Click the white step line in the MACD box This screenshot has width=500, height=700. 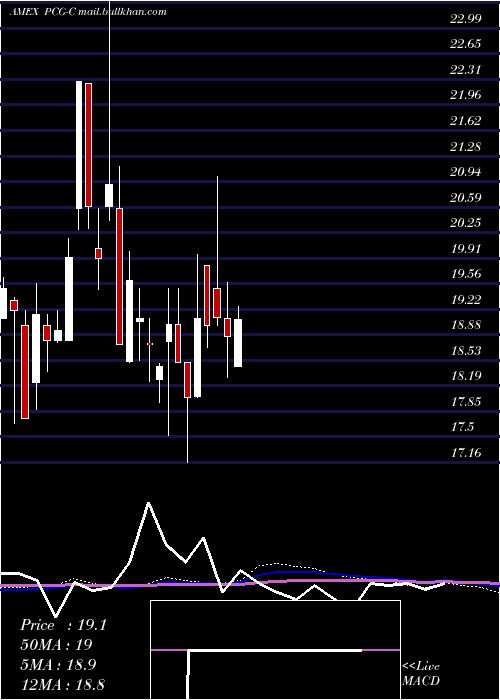275,650
